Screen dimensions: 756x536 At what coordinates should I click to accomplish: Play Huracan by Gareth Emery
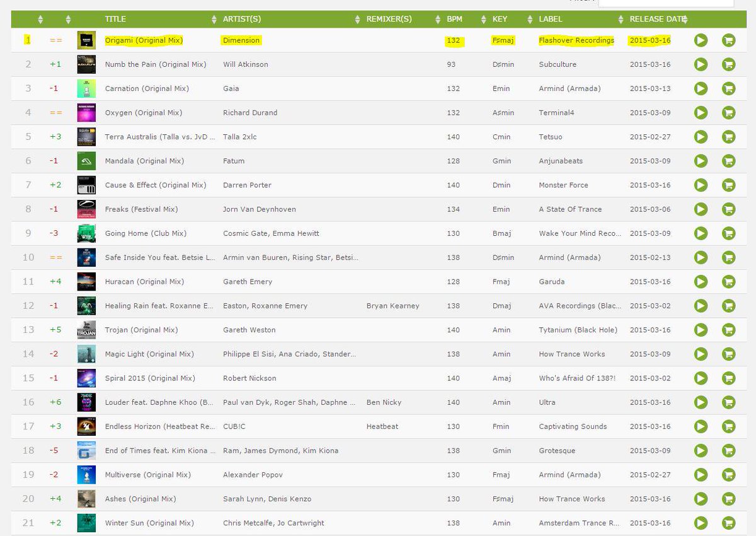click(701, 281)
